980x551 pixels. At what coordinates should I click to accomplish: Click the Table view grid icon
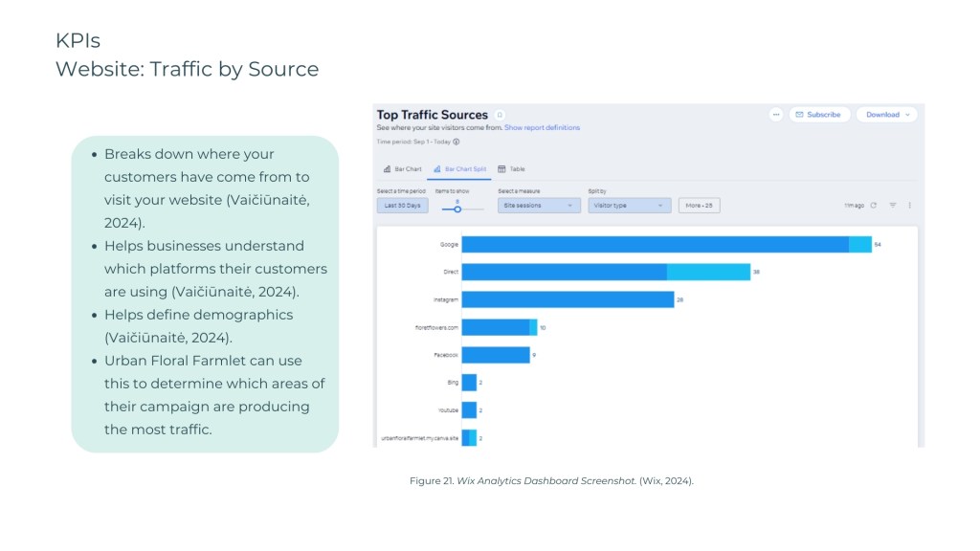tap(501, 169)
